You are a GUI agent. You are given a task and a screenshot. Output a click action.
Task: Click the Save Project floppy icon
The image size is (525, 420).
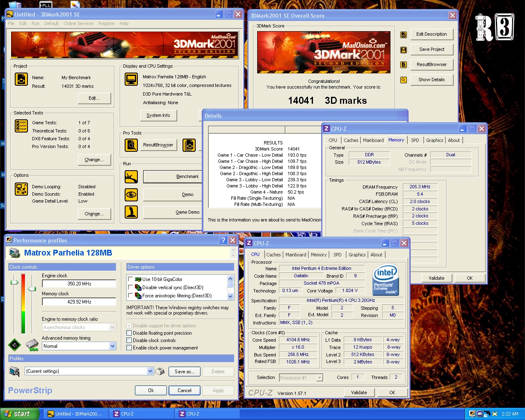pos(404,50)
